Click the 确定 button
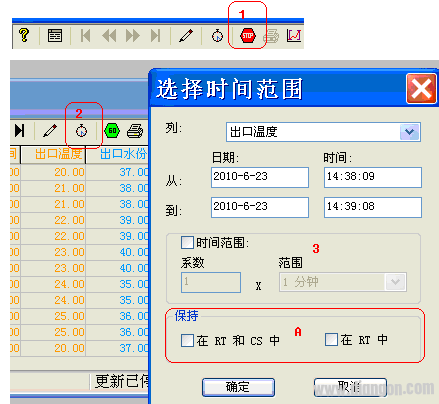The image size is (439, 404). point(238,387)
